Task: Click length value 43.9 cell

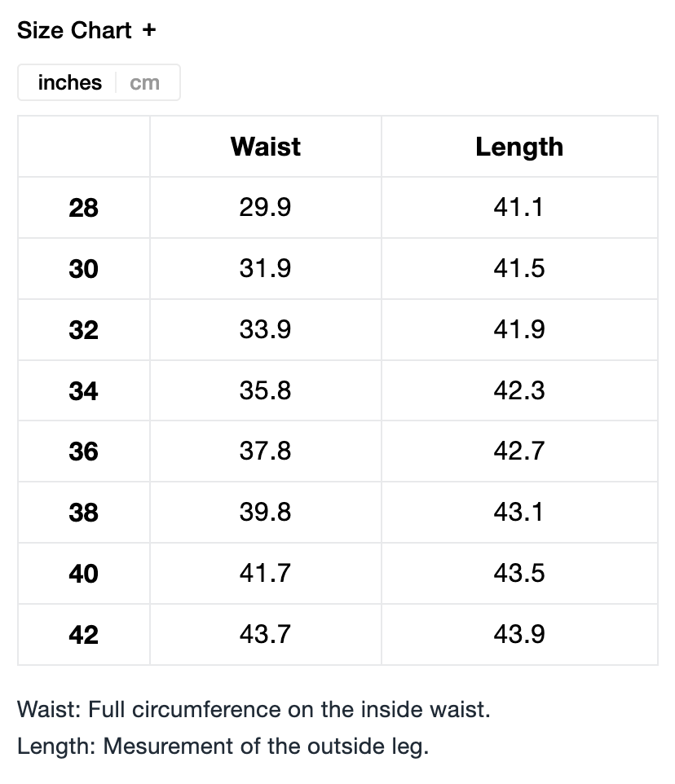Action: [x=519, y=634]
